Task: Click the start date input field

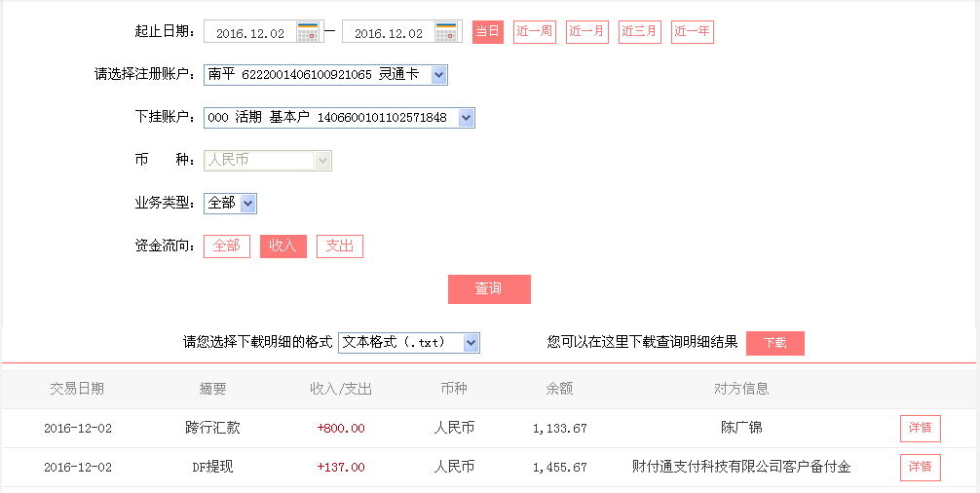Action: click(x=250, y=33)
